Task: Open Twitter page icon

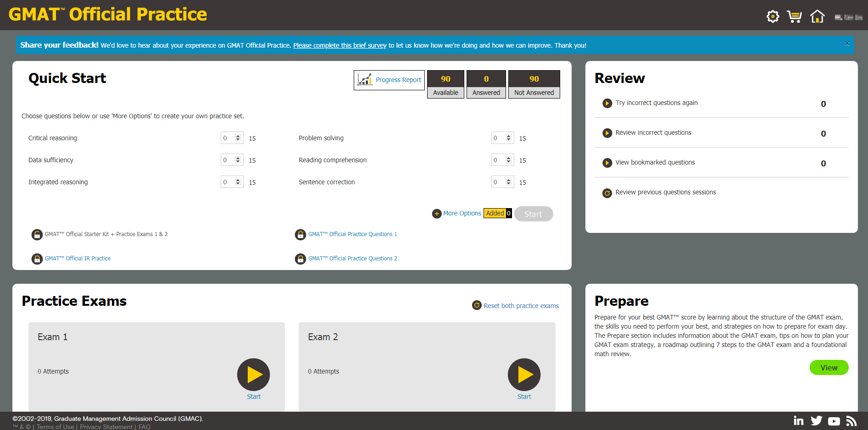Action: [817, 421]
